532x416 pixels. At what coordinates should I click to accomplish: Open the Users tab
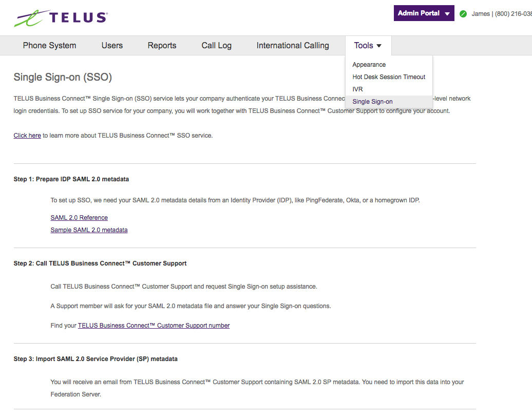(x=112, y=45)
